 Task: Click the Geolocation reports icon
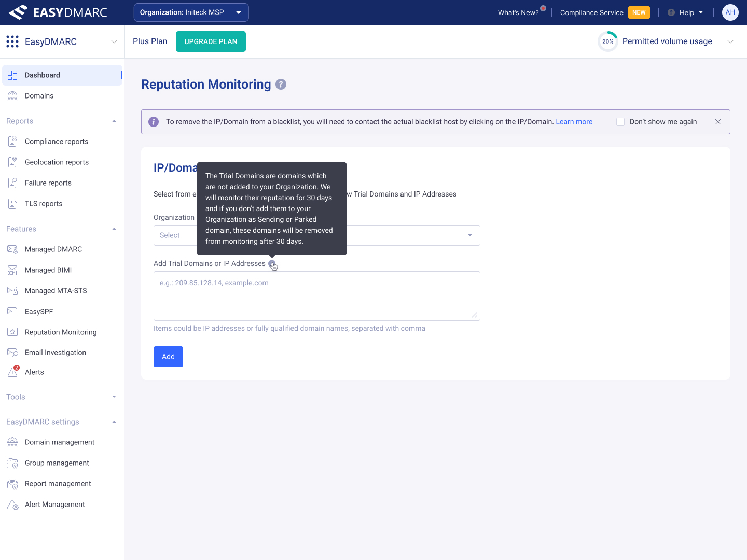coord(12,162)
